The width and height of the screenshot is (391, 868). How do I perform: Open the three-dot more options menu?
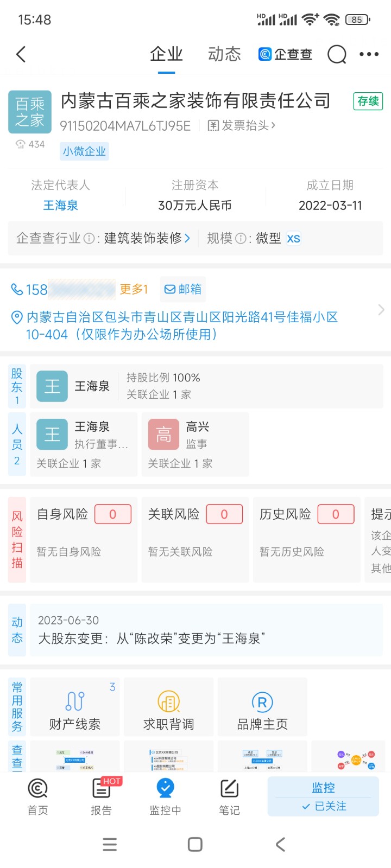369,54
